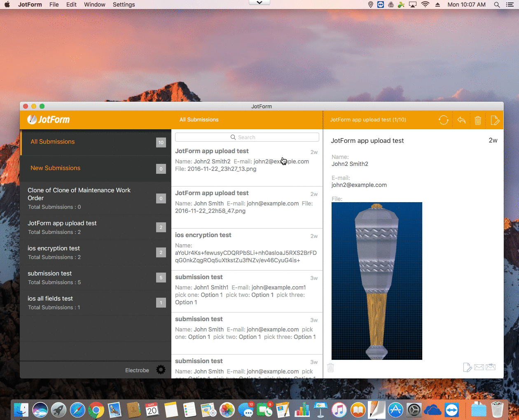Open Google Chrome from the Dock
Image resolution: width=519 pixels, height=420 pixels.
(96, 410)
